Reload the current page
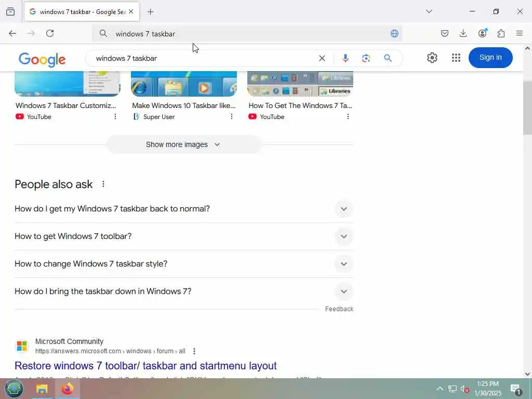The image size is (532, 399). pos(50,33)
